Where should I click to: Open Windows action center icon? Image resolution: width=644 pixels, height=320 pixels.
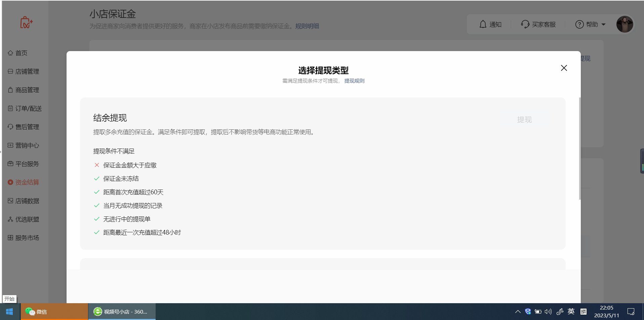click(x=631, y=312)
